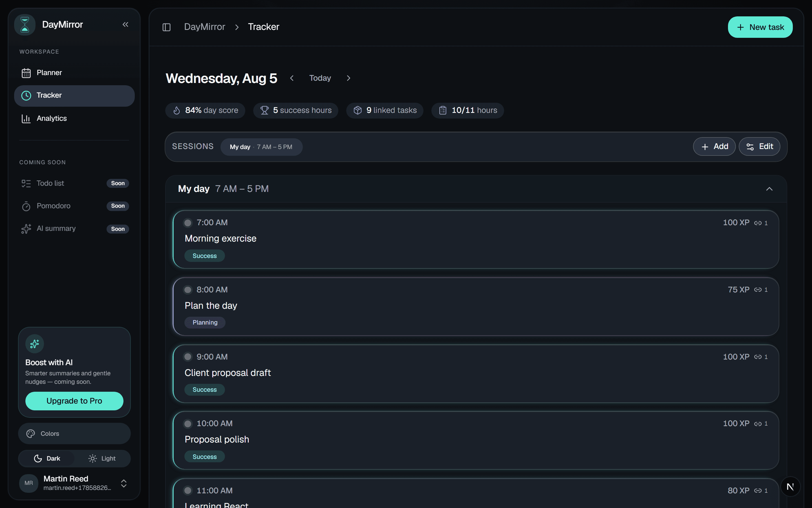This screenshot has height=508, width=812.
Task: Switch to Dark theme
Action: point(47,458)
